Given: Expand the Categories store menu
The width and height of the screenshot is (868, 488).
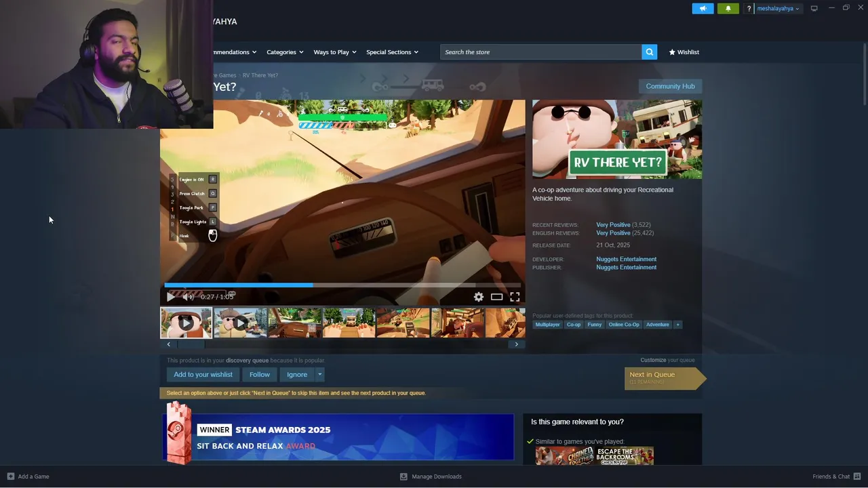Looking at the screenshot, I should coord(285,52).
